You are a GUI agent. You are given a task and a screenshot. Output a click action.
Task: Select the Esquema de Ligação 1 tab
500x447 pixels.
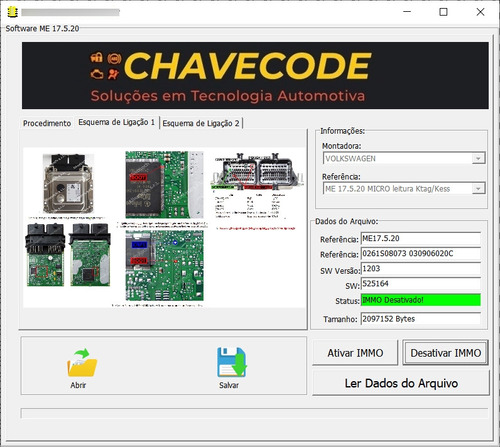(x=117, y=122)
